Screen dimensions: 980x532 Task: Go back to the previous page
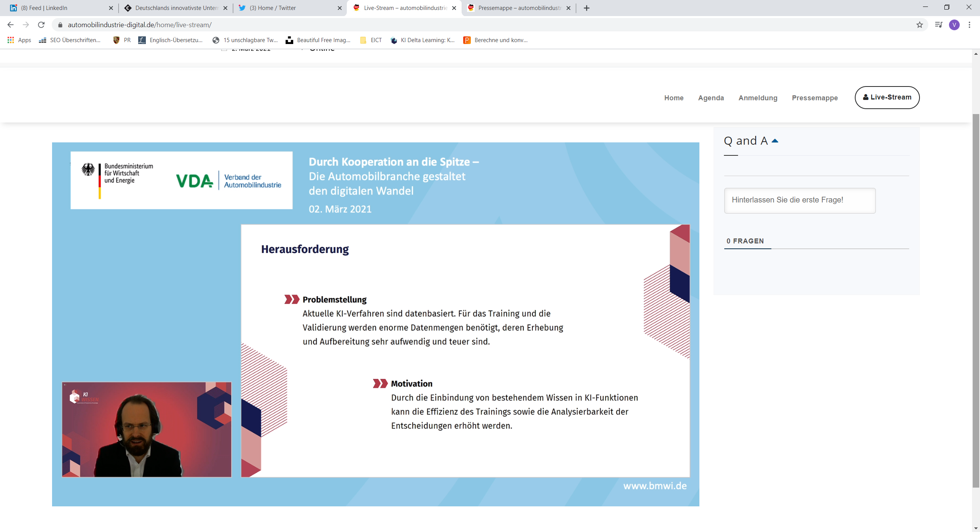[x=10, y=25]
